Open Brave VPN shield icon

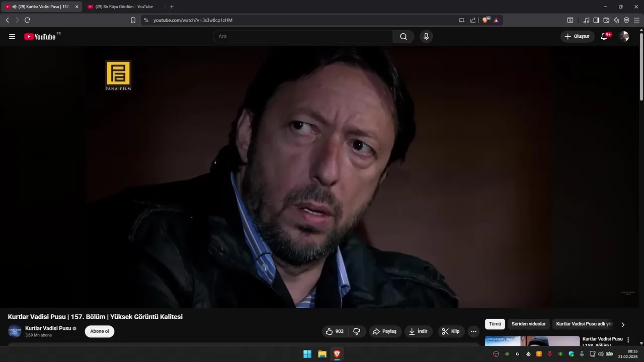pos(626,20)
